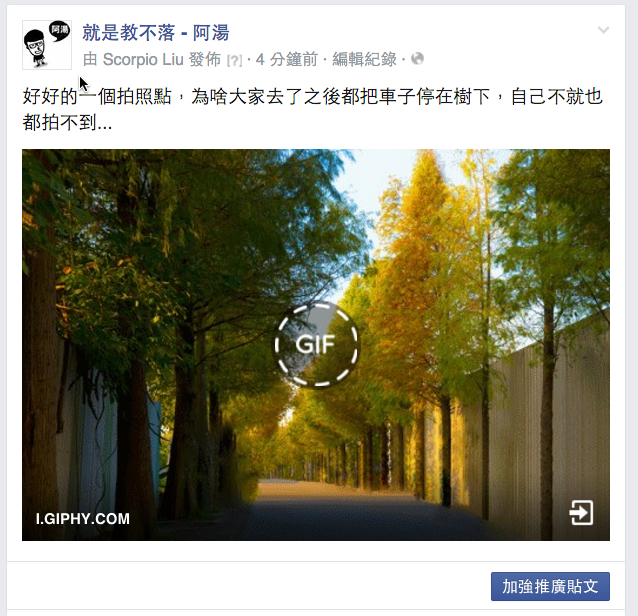Play the GIF using the dashed-circle button
Image resolution: width=638 pixels, height=616 pixels.
click(x=317, y=344)
